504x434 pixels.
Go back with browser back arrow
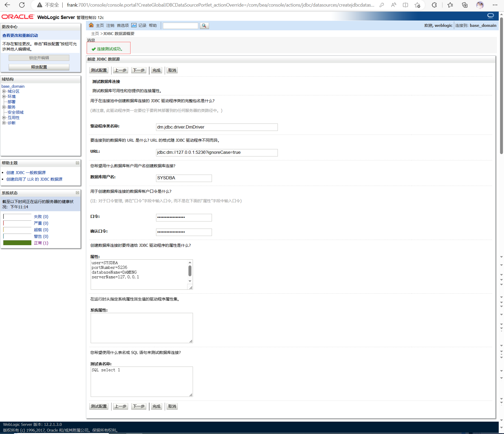(7, 5)
